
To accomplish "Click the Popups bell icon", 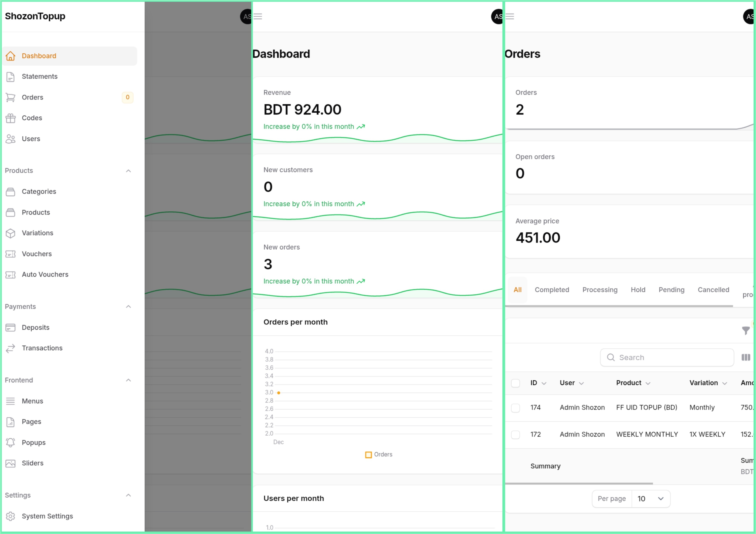I will (x=11, y=442).
